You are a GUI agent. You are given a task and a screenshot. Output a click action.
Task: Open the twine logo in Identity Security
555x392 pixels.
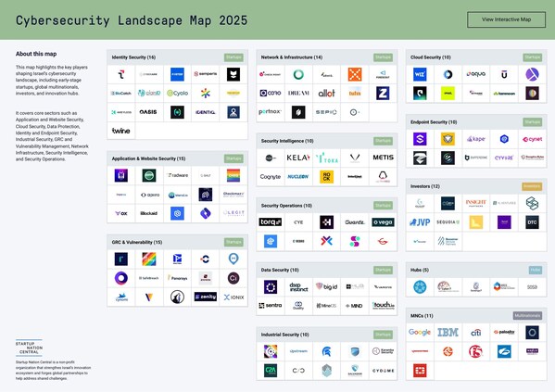(121, 131)
